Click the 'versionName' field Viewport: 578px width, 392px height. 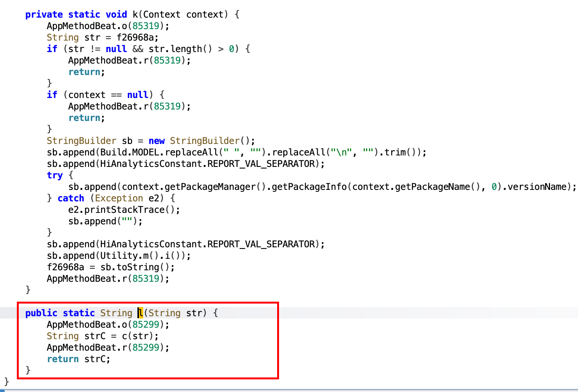point(537,187)
